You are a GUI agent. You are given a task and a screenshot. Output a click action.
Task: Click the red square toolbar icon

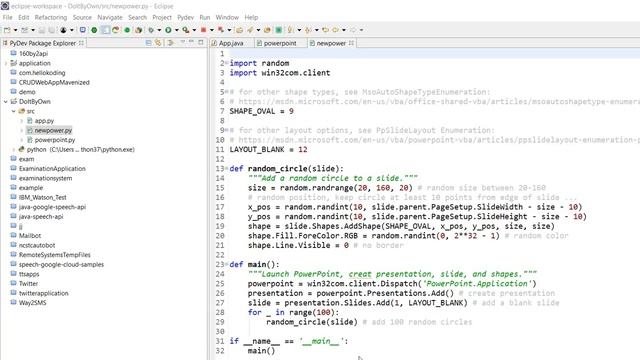pos(203,30)
